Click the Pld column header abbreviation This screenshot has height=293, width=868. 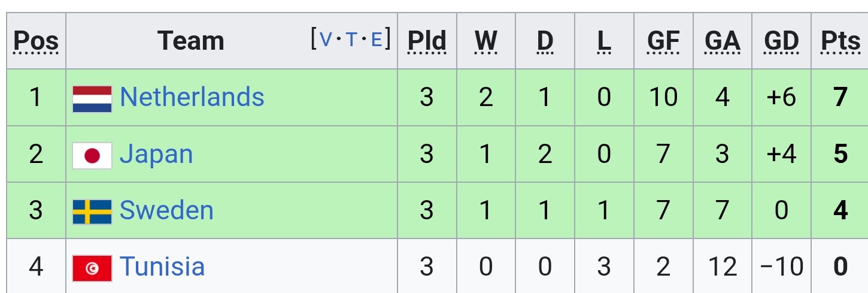click(x=427, y=41)
